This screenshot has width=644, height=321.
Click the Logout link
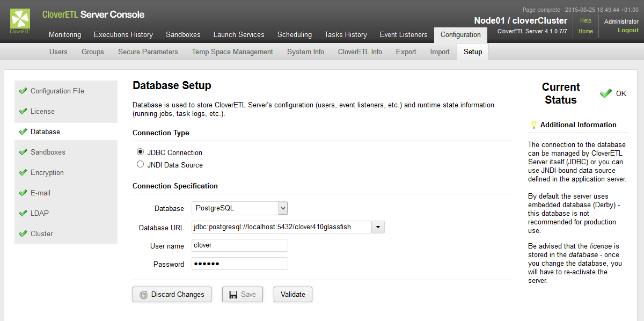pyautogui.click(x=628, y=31)
